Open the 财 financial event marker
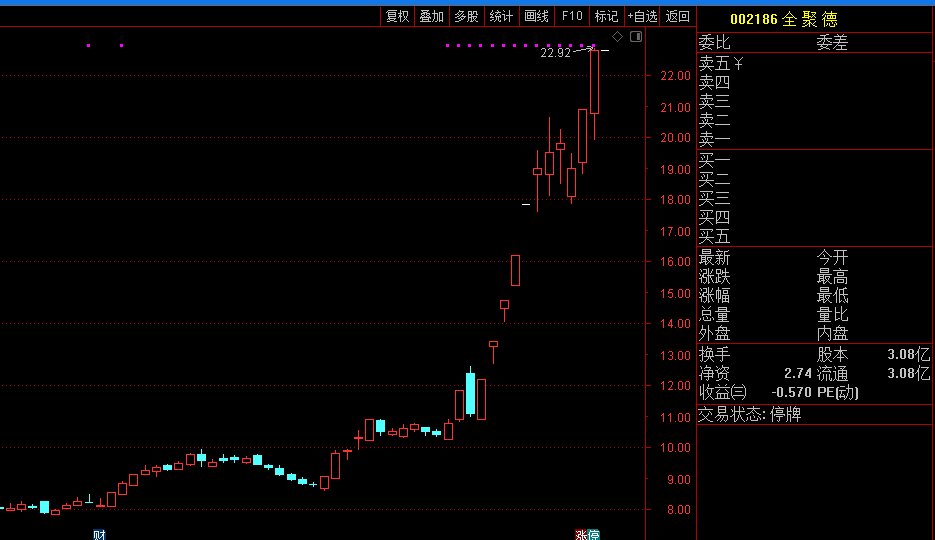935x540 pixels. (99, 535)
